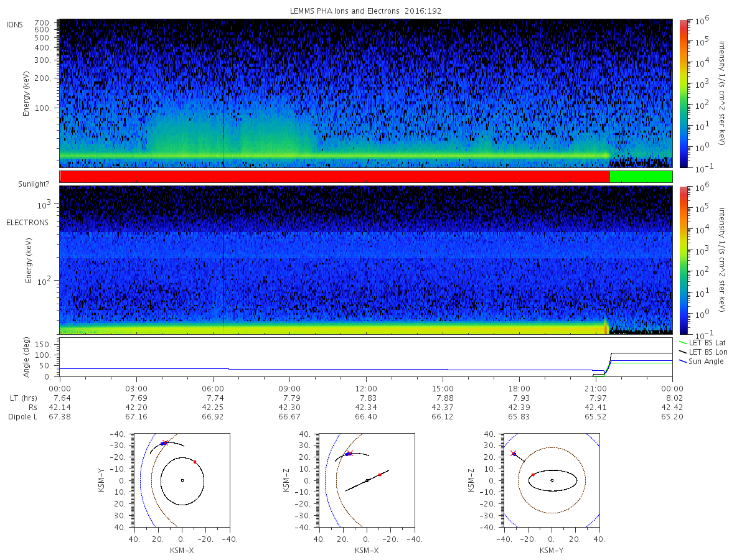Click the red X marker in KSM-Y/KSM-Z plot
747x560 pixels.
click(514, 454)
